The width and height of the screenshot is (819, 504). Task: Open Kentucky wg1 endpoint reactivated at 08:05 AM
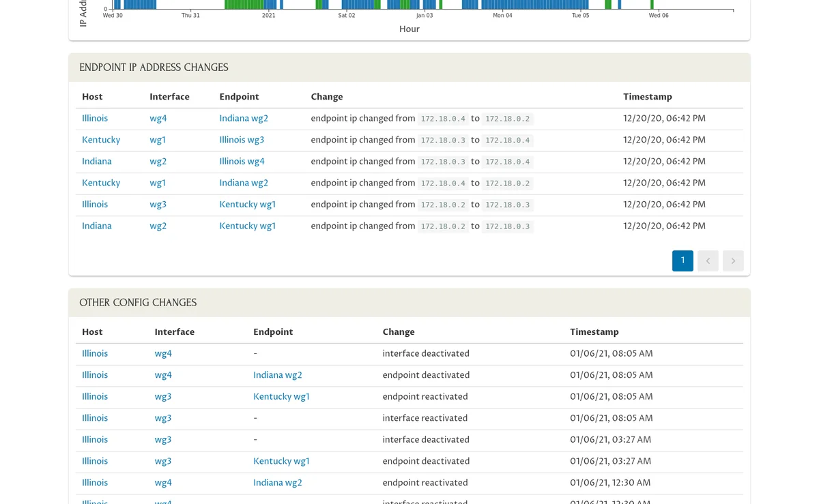(281, 397)
